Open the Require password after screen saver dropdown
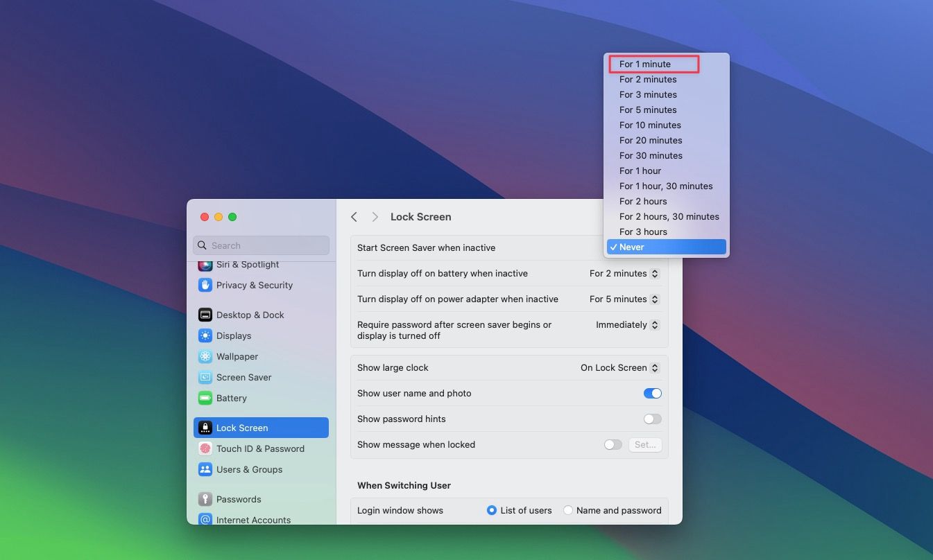Viewport: 933px width, 560px height. [626, 324]
